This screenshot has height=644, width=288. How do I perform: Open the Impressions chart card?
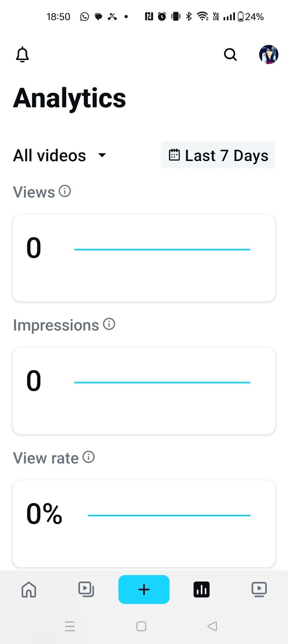click(144, 390)
